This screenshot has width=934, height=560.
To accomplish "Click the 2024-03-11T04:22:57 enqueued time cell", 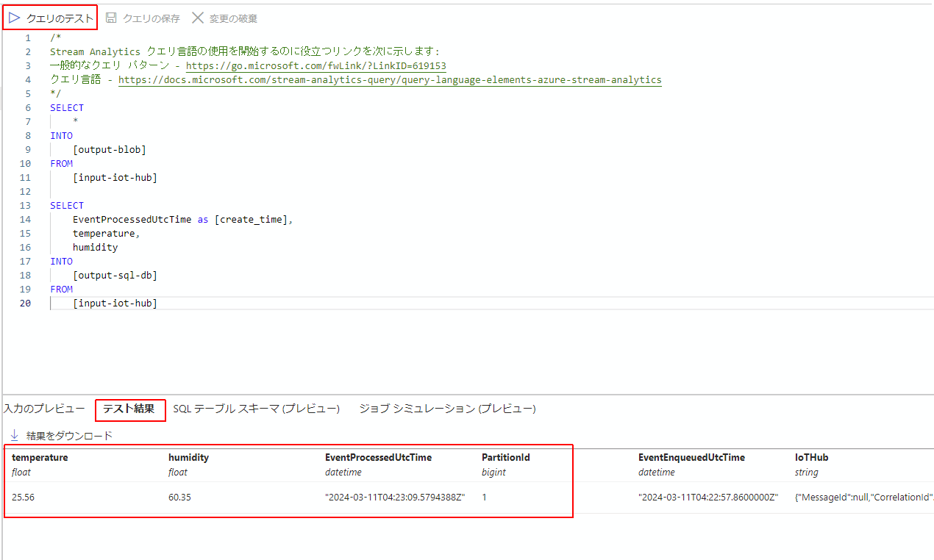I will (x=708, y=497).
